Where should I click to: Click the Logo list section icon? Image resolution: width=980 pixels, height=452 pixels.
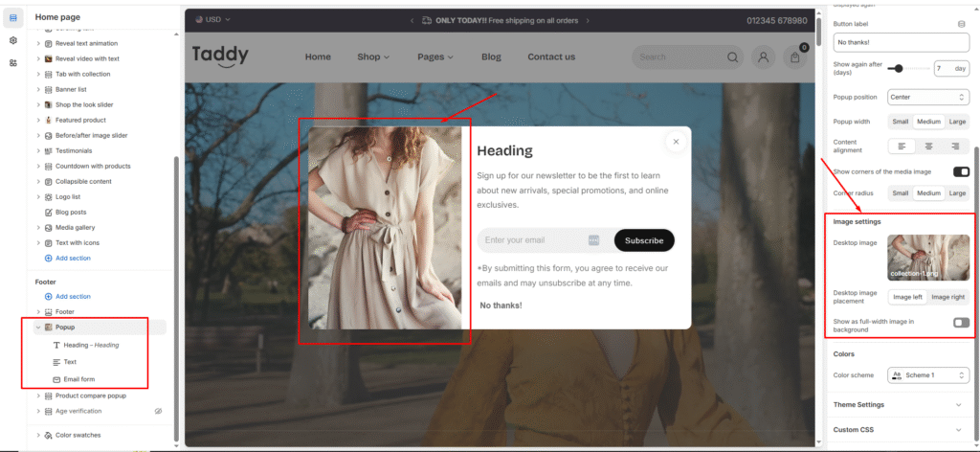[x=48, y=197]
